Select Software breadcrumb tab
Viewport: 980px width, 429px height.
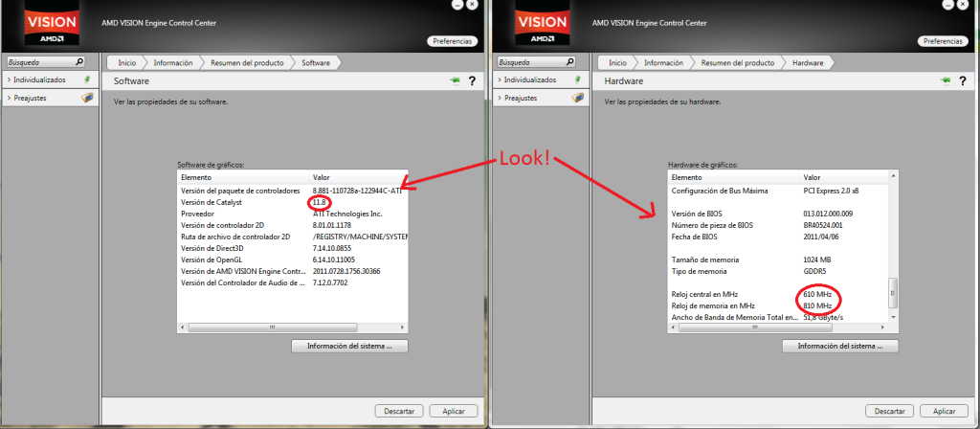(316, 62)
